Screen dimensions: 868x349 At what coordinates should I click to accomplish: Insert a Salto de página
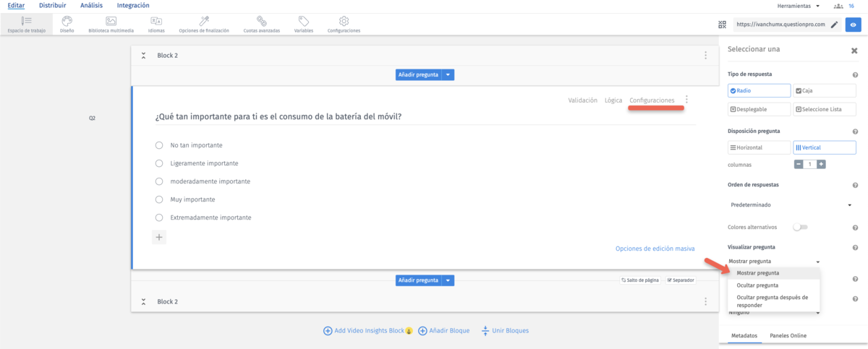640,280
